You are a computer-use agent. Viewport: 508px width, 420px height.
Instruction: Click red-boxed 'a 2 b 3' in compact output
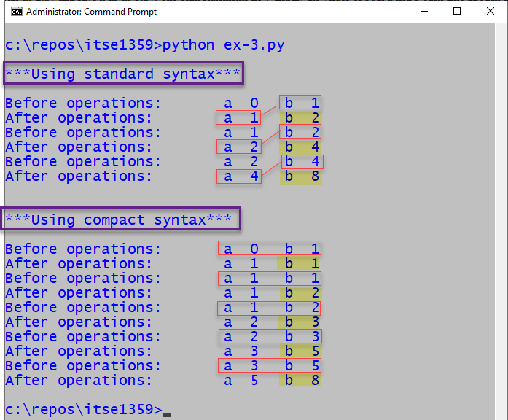point(270,336)
